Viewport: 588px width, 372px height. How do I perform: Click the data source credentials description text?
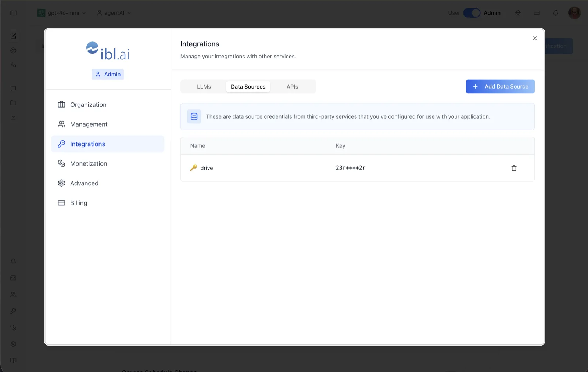pos(348,116)
